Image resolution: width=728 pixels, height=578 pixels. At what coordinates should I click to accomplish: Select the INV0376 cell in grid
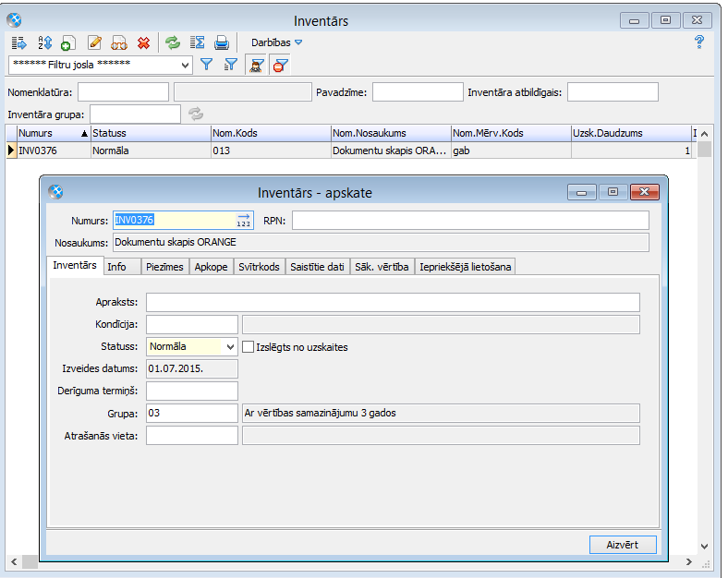pos(54,151)
